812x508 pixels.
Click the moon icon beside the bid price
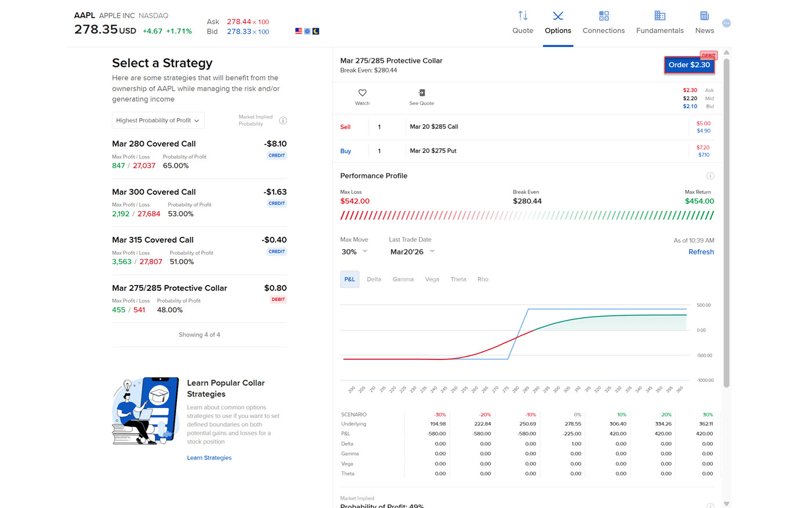tap(315, 31)
